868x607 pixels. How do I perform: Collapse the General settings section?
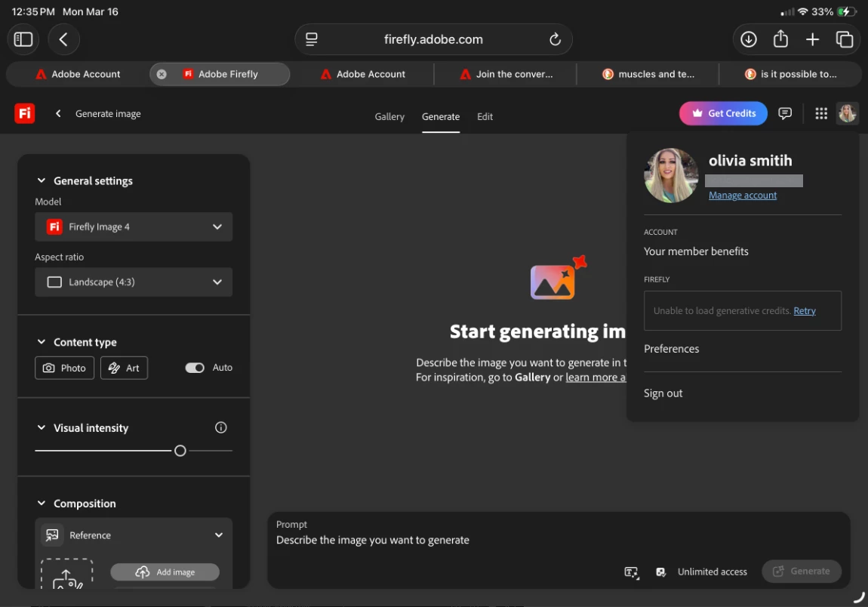click(41, 180)
